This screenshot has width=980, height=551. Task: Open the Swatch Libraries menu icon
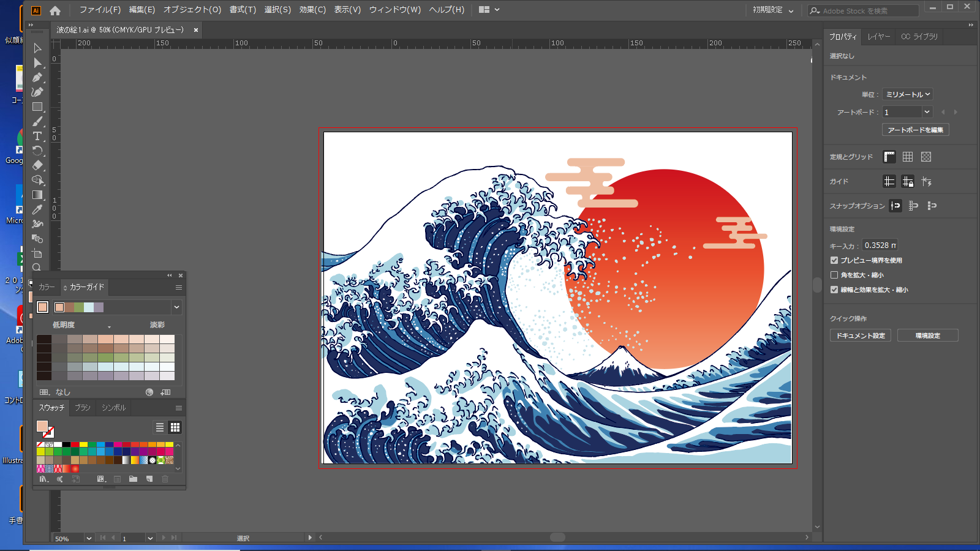[43, 479]
